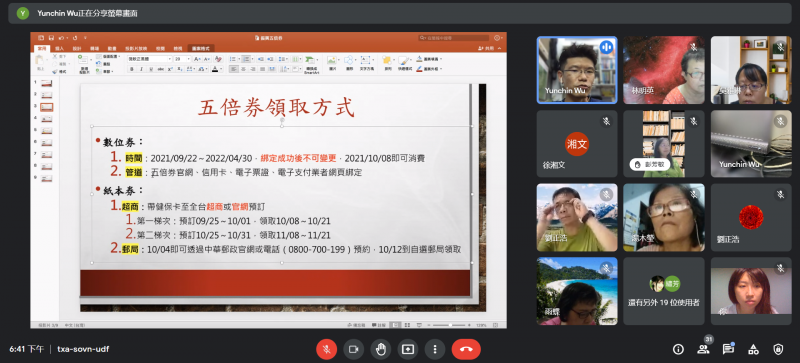This screenshot has width=800, height=363.
Task: Toggle superscript x² formatting
Action: (x=170, y=69)
